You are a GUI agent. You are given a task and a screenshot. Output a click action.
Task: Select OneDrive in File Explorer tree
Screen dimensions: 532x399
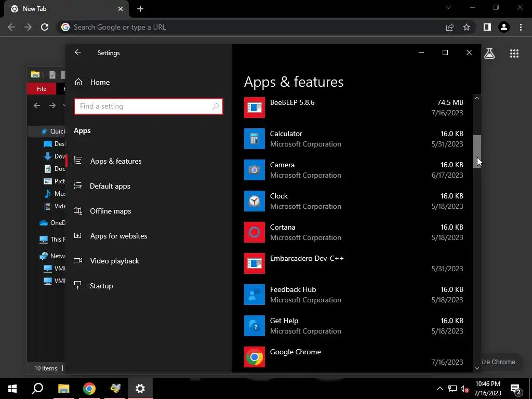point(52,222)
